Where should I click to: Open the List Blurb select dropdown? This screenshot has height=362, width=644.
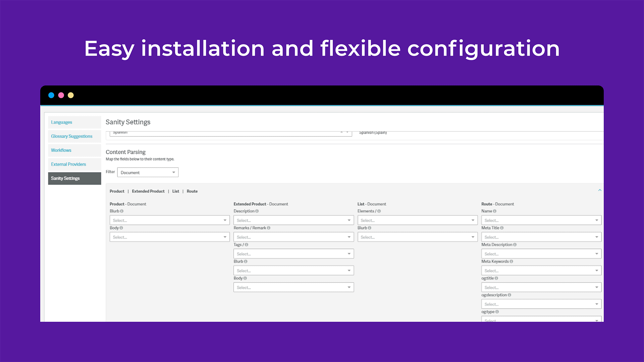tap(418, 237)
